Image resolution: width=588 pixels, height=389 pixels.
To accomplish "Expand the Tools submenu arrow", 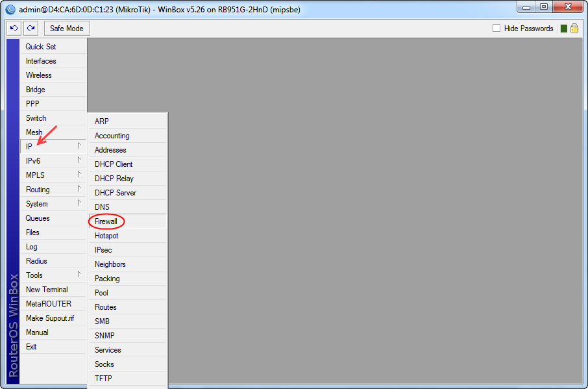I will [79, 275].
